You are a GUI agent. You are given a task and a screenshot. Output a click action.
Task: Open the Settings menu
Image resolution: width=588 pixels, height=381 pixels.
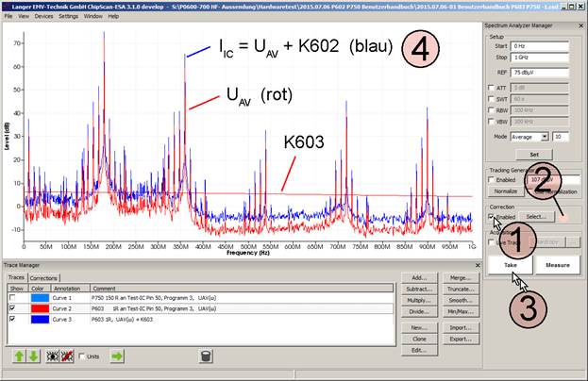point(69,17)
